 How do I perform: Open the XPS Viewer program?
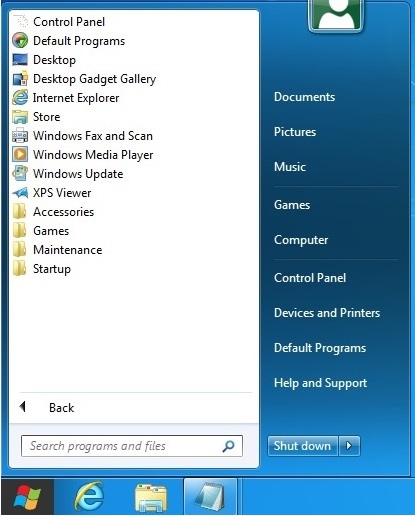[x=51, y=193]
